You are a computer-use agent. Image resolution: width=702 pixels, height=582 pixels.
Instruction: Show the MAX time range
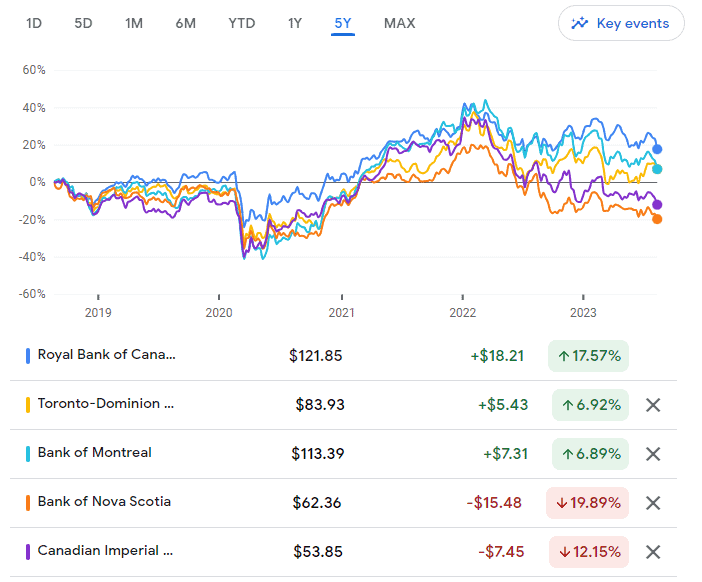coord(400,23)
